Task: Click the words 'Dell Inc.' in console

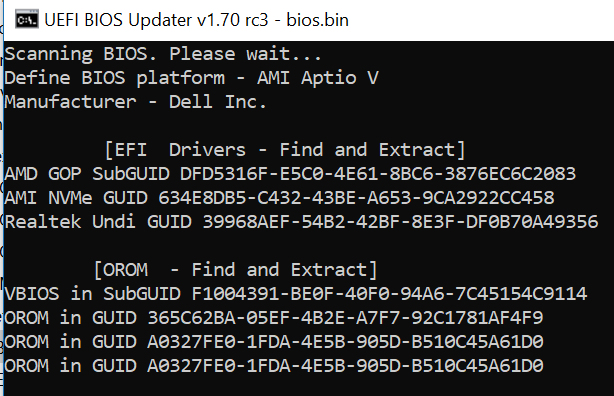Action: click(218, 102)
